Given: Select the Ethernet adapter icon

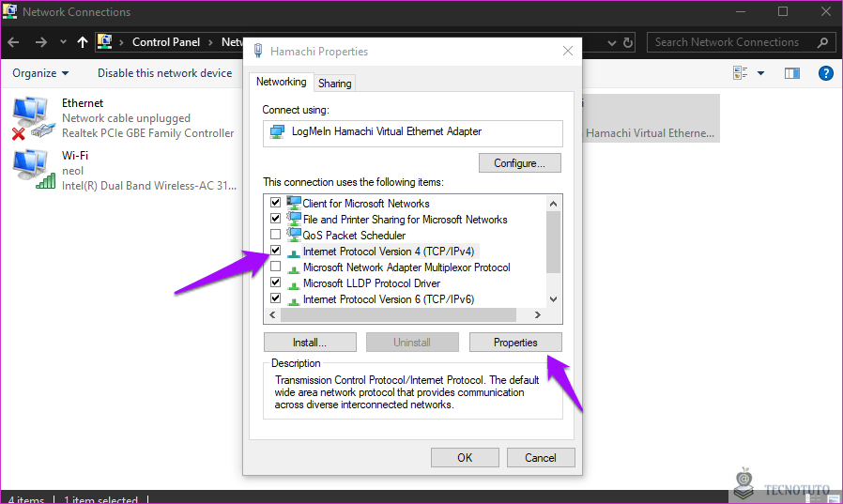Looking at the screenshot, I should 34,118.
